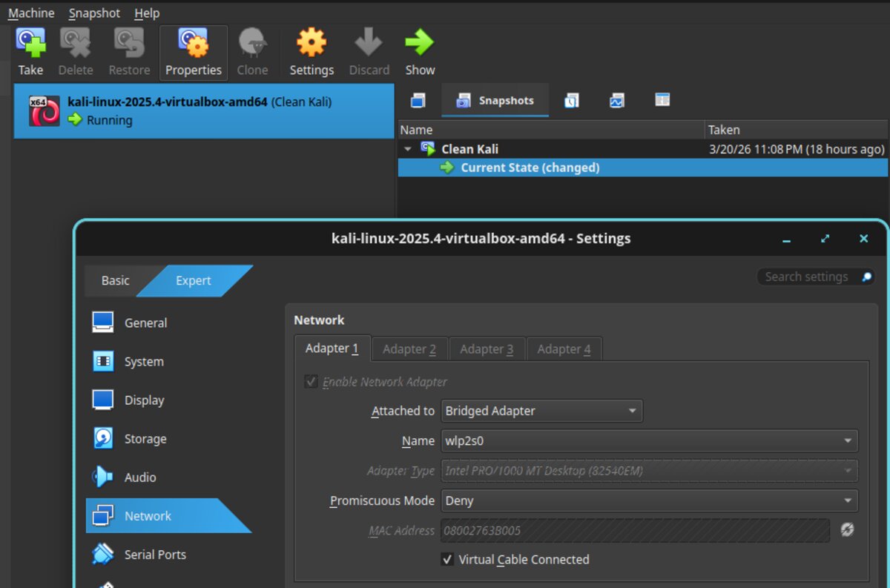Open the Machine menu
The height and width of the screenshot is (588, 890).
(x=30, y=13)
